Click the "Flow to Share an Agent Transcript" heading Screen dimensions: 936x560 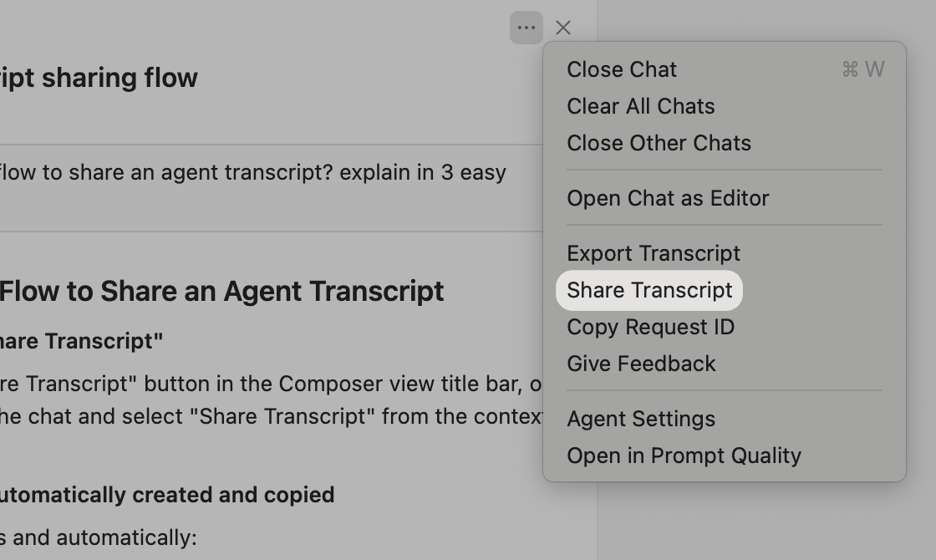[221, 291]
